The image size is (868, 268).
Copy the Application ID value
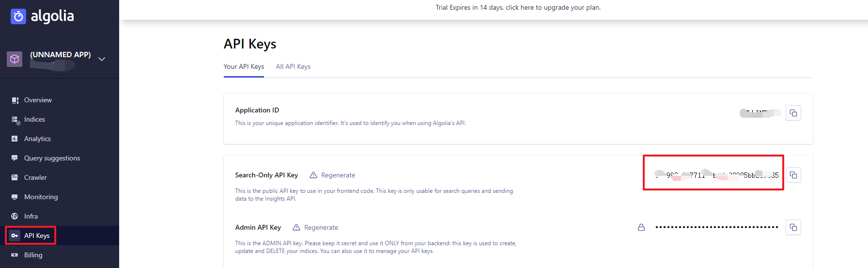793,113
